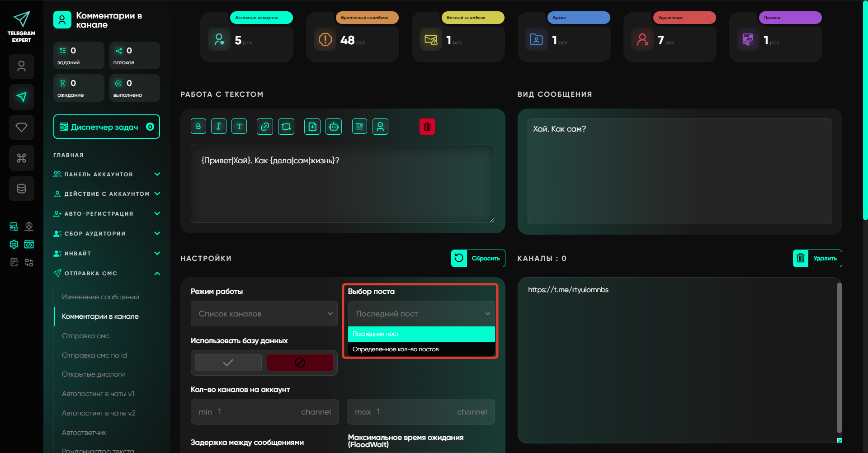Enable database use with checkmark button
The height and width of the screenshot is (453, 868).
[228, 363]
